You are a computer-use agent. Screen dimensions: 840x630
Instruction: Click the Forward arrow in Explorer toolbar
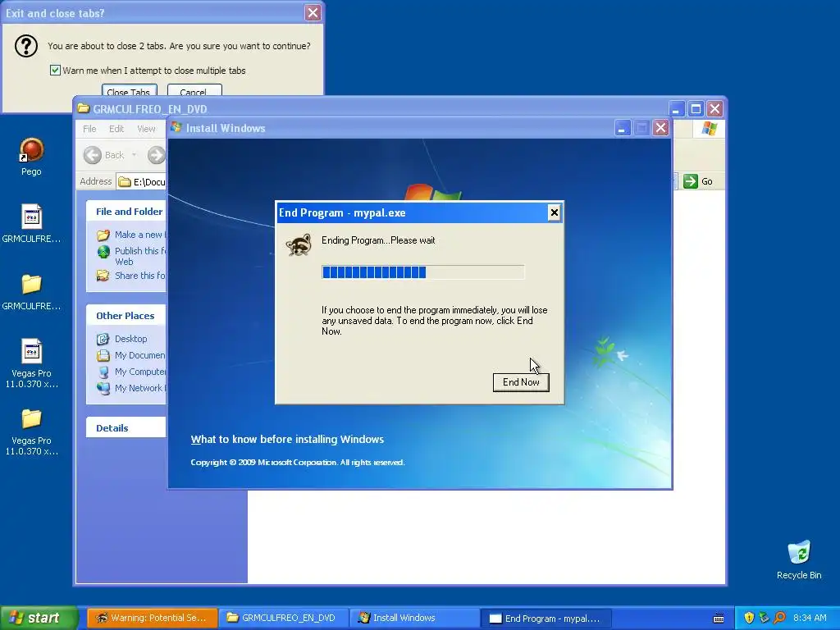click(x=156, y=155)
